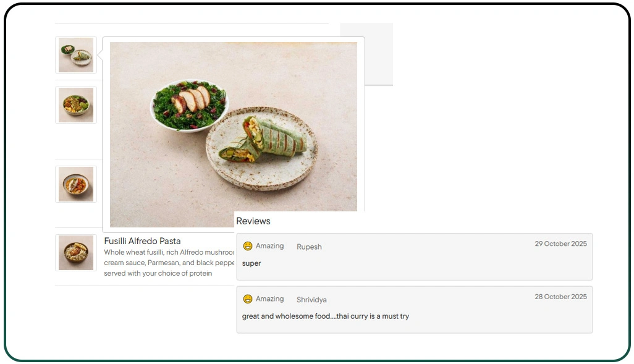Click the review text reading super
This screenshot has height=364, width=634.
click(x=251, y=263)
